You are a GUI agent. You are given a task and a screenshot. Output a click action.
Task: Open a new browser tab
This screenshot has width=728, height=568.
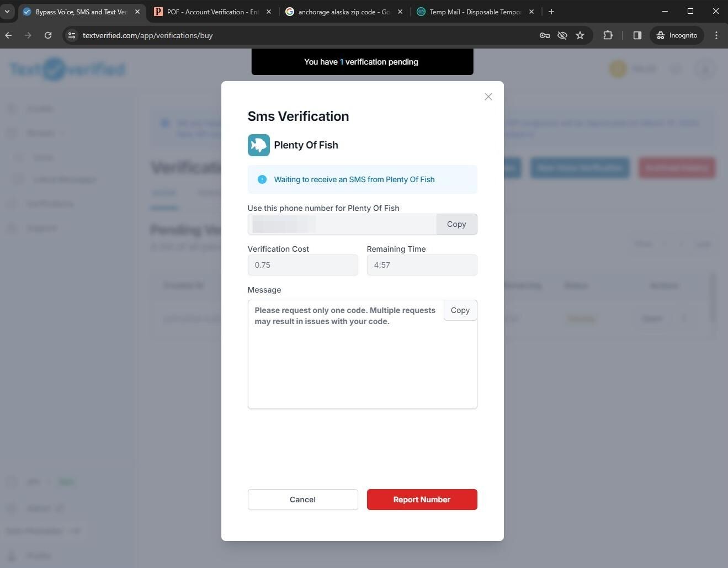pos(551,12)
